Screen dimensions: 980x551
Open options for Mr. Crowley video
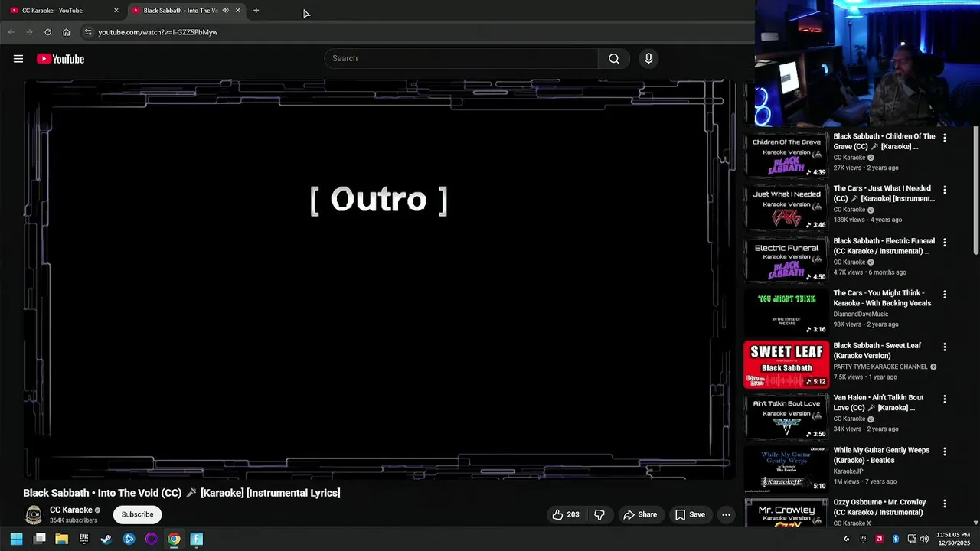pyautogui.click(x=944, y=504)
